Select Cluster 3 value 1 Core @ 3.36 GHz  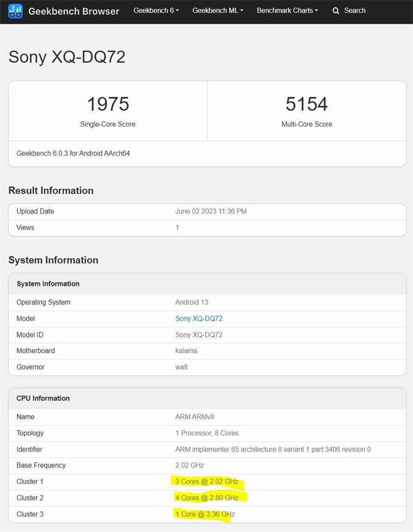205,514
